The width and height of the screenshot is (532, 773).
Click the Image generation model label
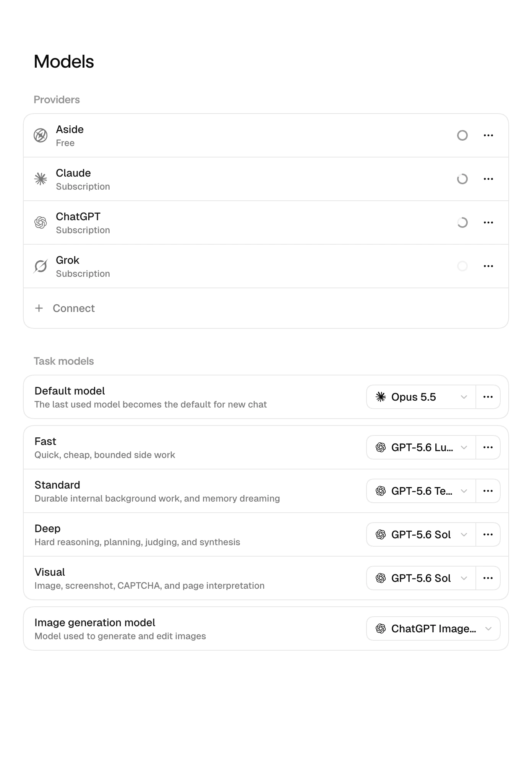pos(95,622)
